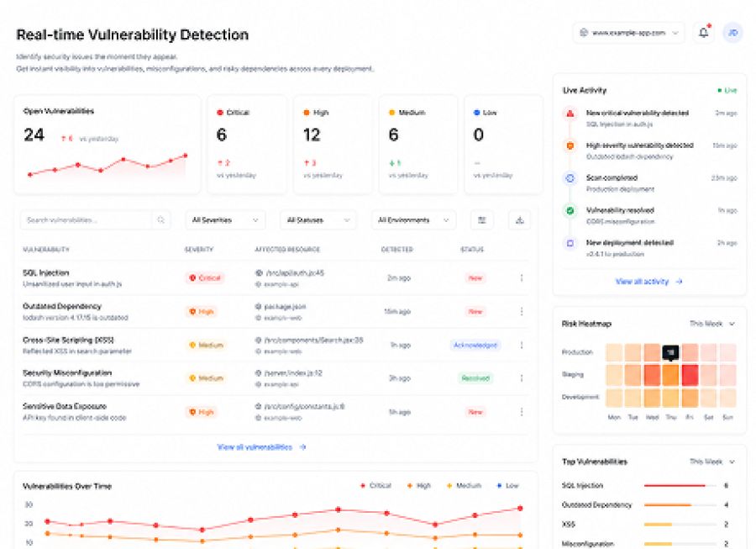Toggle the Low series in chart legend

point(507,485)
